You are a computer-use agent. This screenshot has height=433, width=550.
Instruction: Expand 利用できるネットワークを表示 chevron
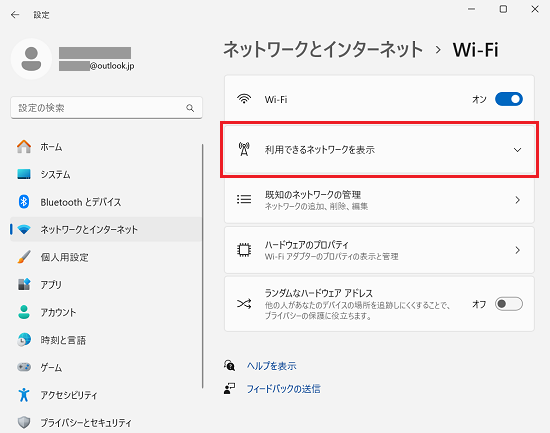click(x=517, y=150)
